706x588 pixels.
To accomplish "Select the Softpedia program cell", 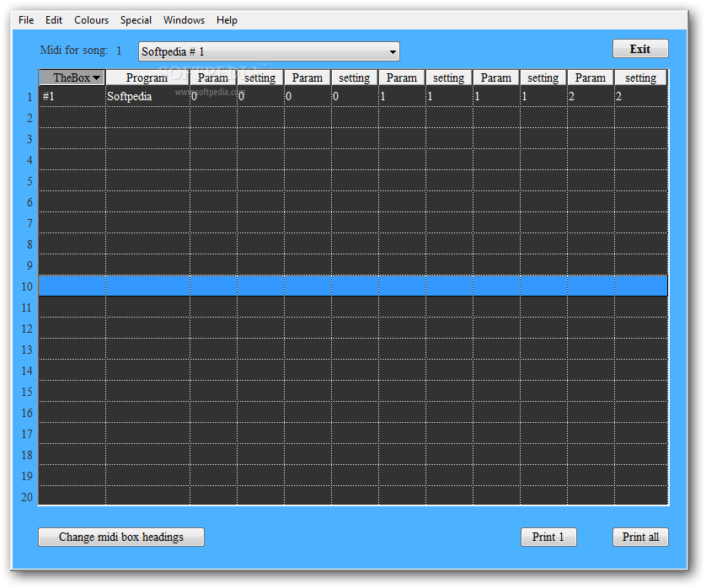I will 147,96.
